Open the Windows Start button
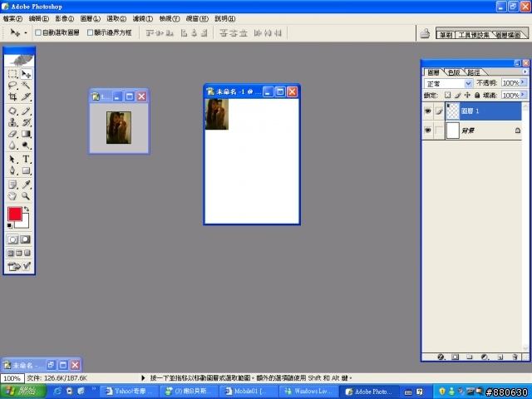This screenshot has height=399, width=532. click(23, 392)
